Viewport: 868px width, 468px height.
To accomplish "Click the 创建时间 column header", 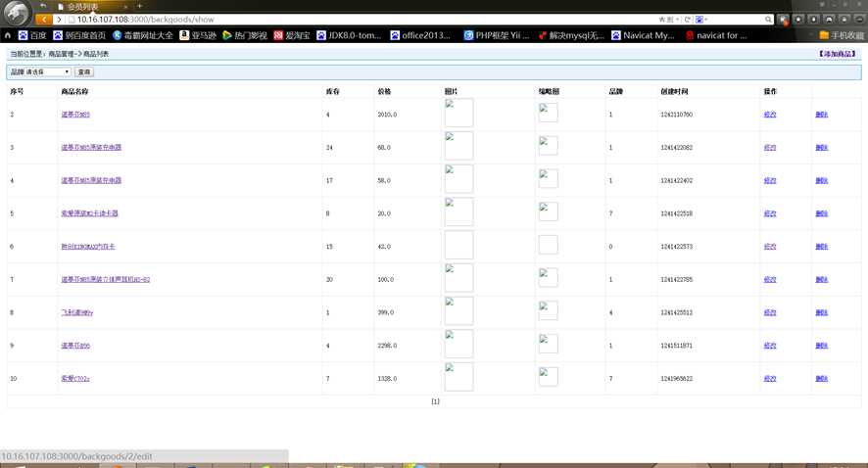I will pos(674,91).
